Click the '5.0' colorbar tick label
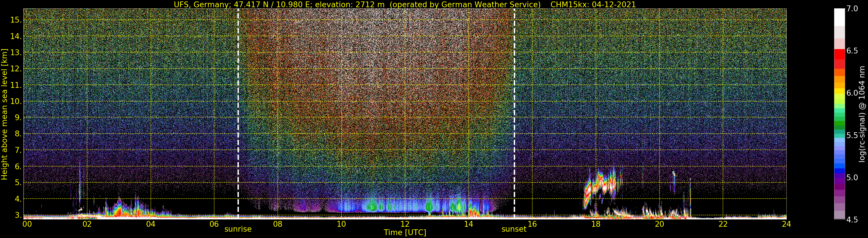The image size is (868, 238). click(x=852, y=177)
